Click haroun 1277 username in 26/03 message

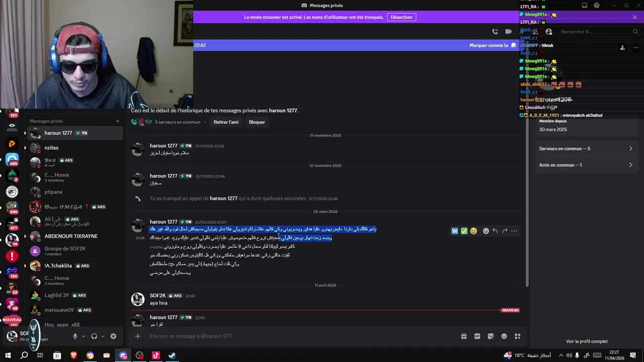(164, 222)
